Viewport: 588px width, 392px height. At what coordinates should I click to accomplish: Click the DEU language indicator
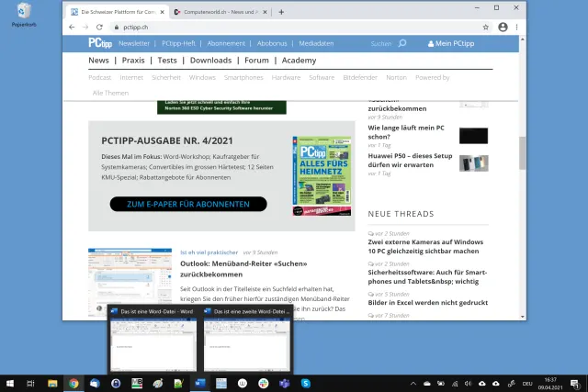pos(527,384)
